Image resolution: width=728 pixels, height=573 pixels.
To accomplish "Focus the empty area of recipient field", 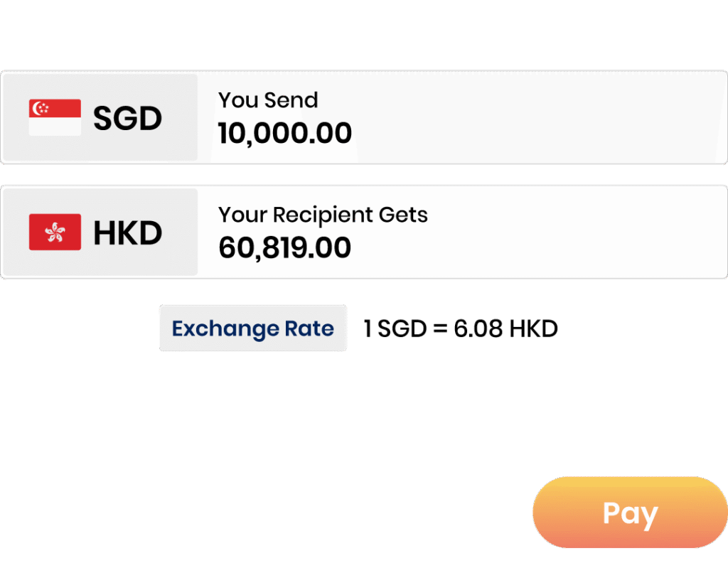I will coord(576,232).
